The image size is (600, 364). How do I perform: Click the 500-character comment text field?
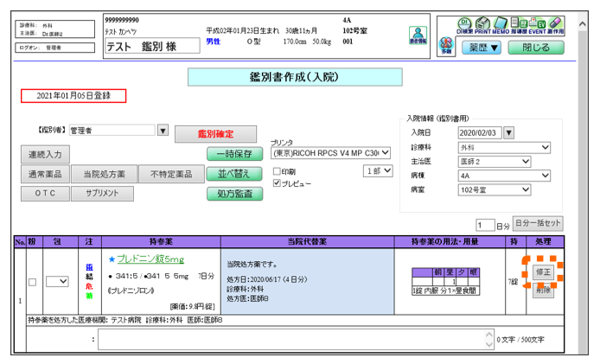pyautogui.click(x=296, y=339)
